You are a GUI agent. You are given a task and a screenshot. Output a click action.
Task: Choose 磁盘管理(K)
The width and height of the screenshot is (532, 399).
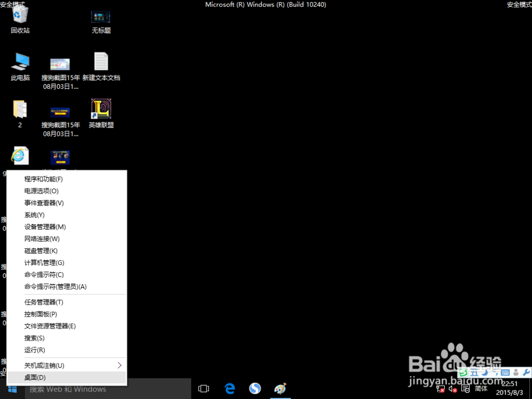tap(66, 251)
